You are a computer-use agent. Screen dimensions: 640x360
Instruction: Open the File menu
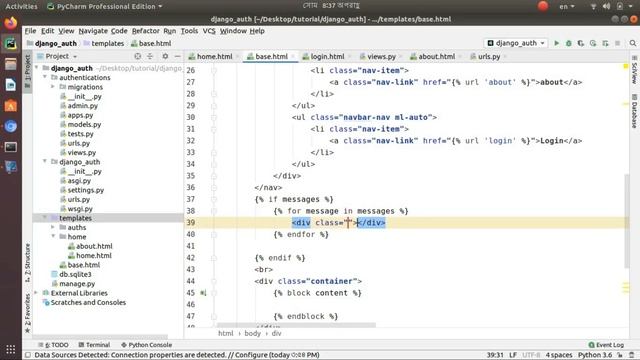click(30, 31)
